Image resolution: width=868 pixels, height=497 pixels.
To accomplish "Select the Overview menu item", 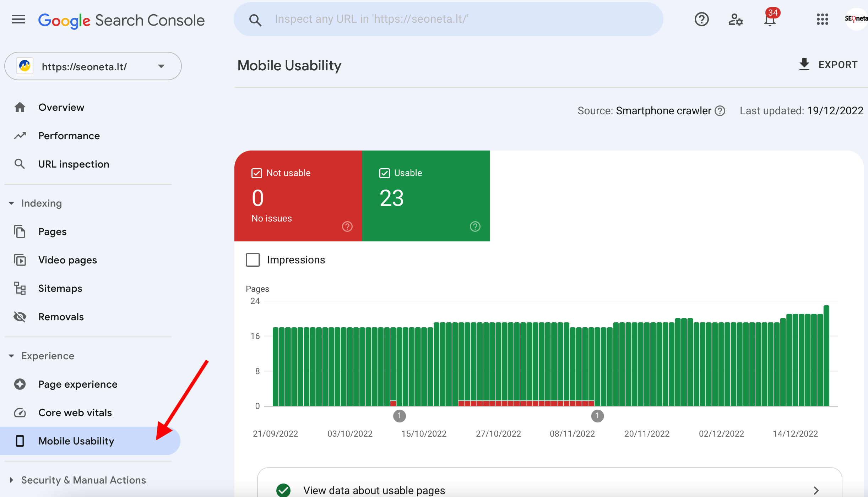I will point(61,106).
